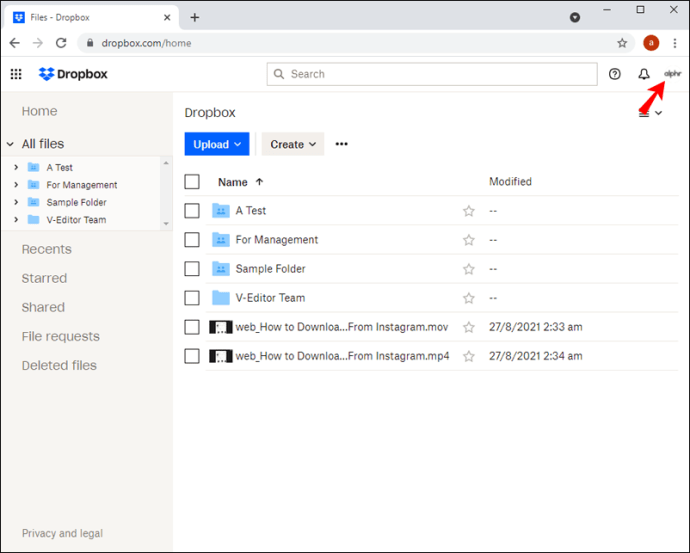
Task: Click the dark circular media icon in tab bar
Action: tap(575, 17)
